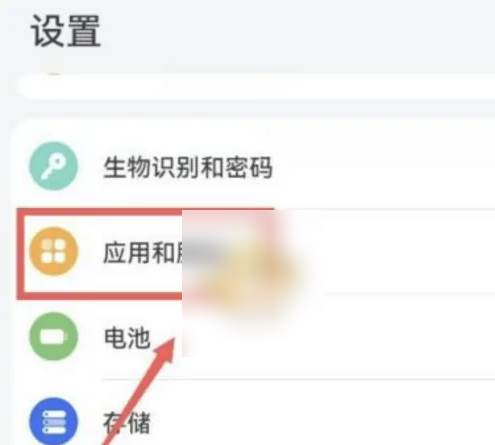Click the red highlight border's left edge

20,253
